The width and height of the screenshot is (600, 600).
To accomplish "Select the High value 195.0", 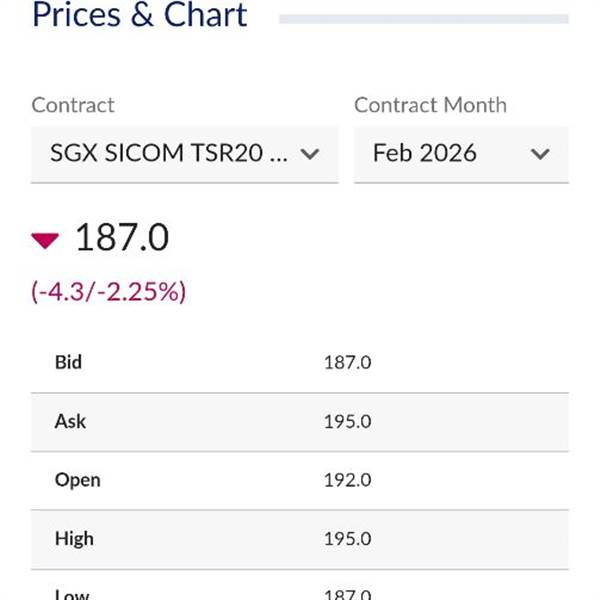I will pos(347,539).
